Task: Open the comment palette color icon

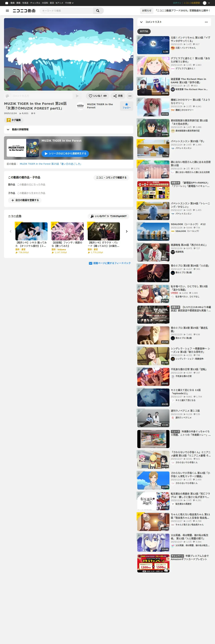Action: (7, 96)
